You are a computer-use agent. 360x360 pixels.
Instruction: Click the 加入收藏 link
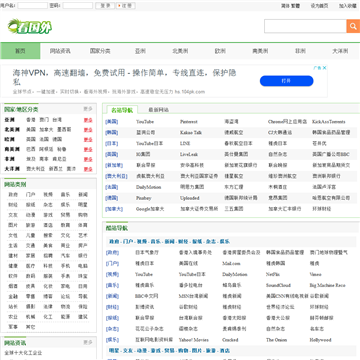[x=348, y=6]
